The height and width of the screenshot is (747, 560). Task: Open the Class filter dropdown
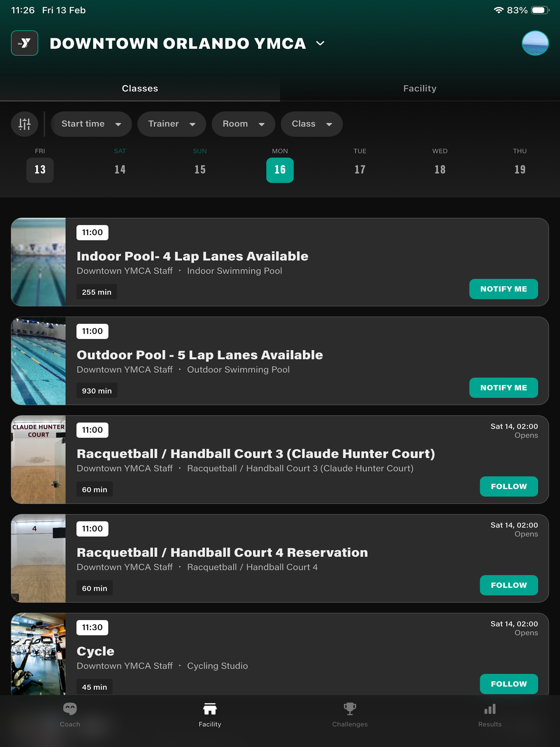pyautogui.click(x=311, y=124)
